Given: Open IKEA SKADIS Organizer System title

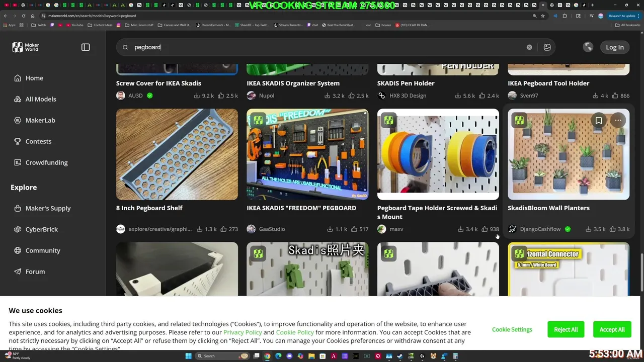Looking at the screenshot, I should tap(293, 83).
